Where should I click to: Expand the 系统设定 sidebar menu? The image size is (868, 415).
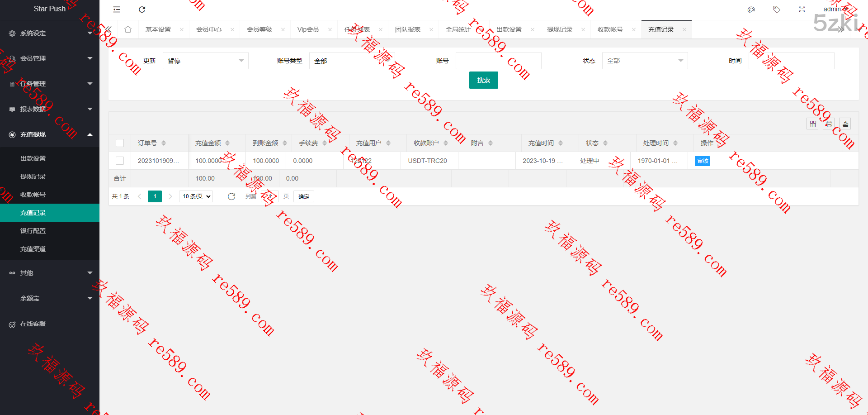pyautogui.click(x=50, y=33)
